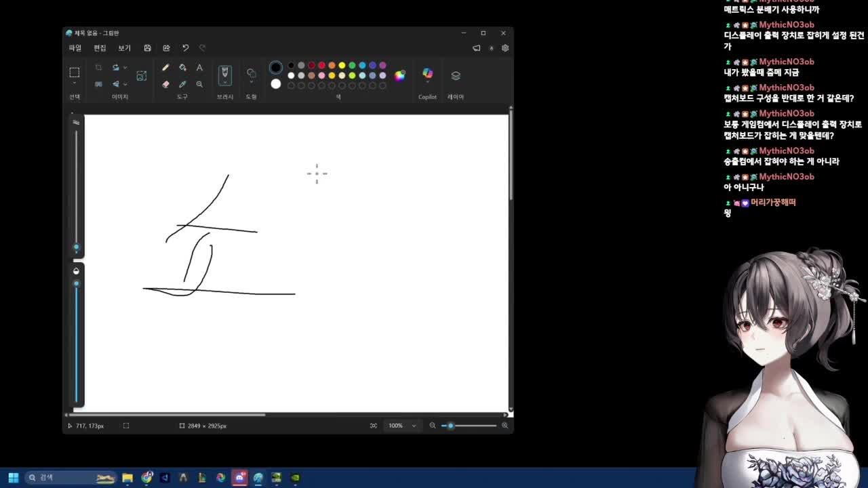Open the 보기 menu
This screenshot has width=868, height=488.
tap(124, 48)
